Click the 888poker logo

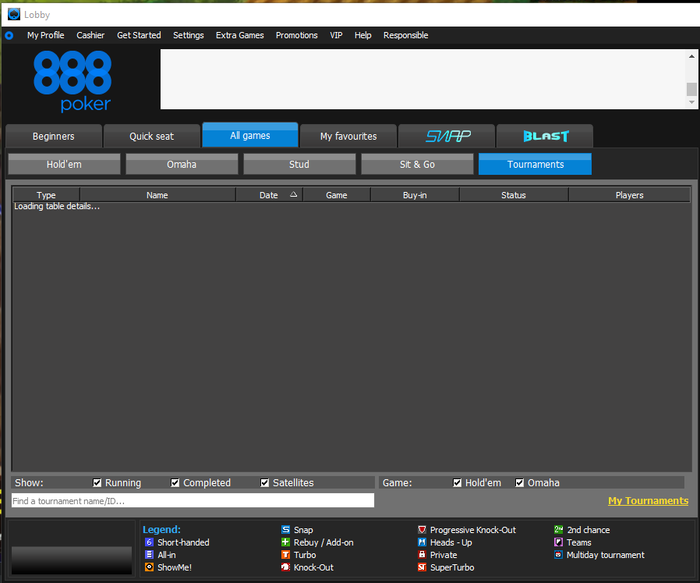coord(73,81)
